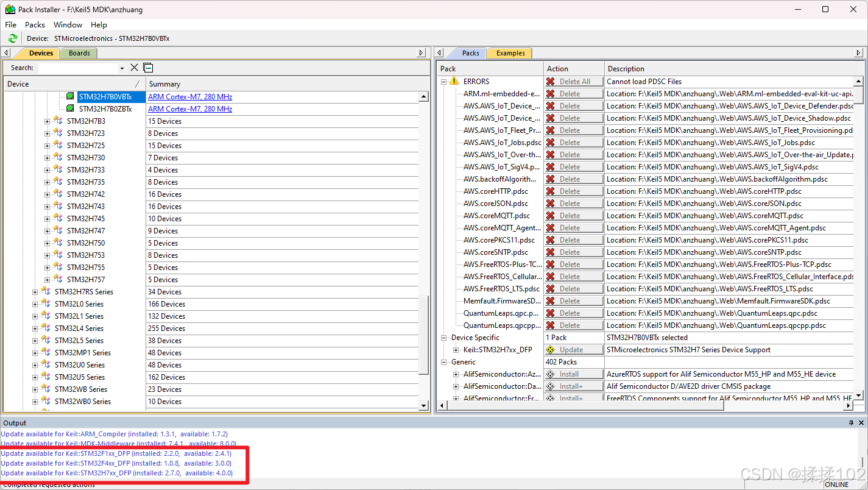Screen dimensions: 868x490
Task: Click the STM32F4xx_DFP update message in Output
Action: tap(116, 463)
